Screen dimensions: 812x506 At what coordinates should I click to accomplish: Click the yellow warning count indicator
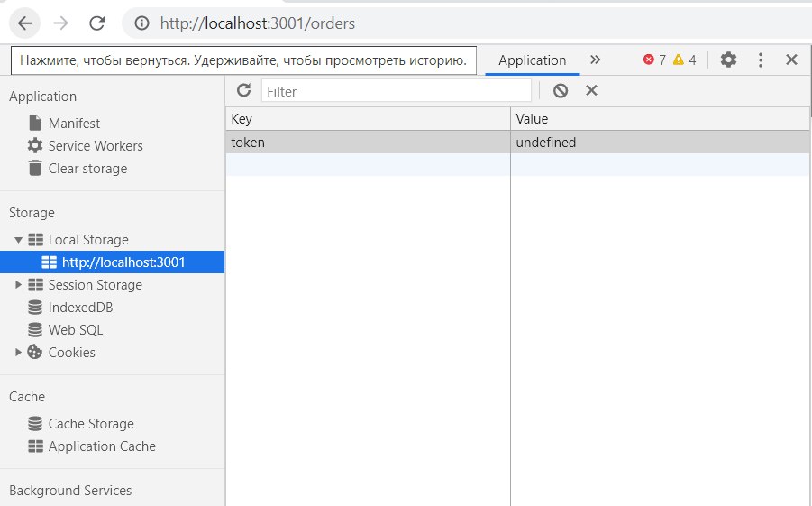[685, 60]
